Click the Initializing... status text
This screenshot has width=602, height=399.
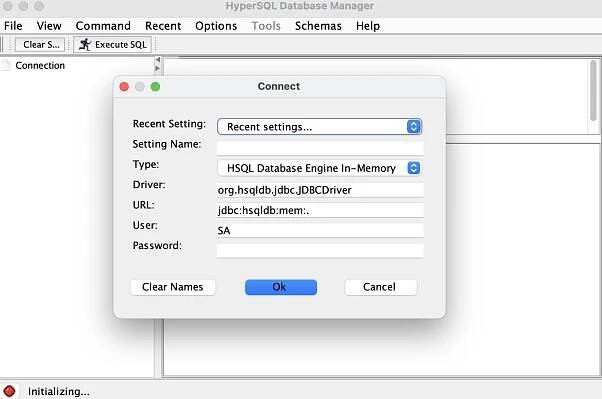(59, 391)
